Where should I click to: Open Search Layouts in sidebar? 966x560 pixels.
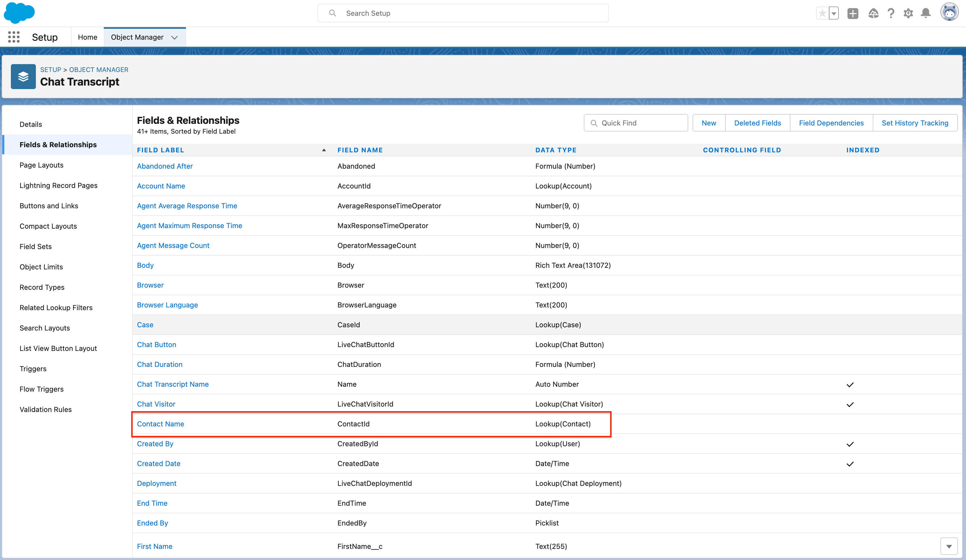tap(45, 328)
